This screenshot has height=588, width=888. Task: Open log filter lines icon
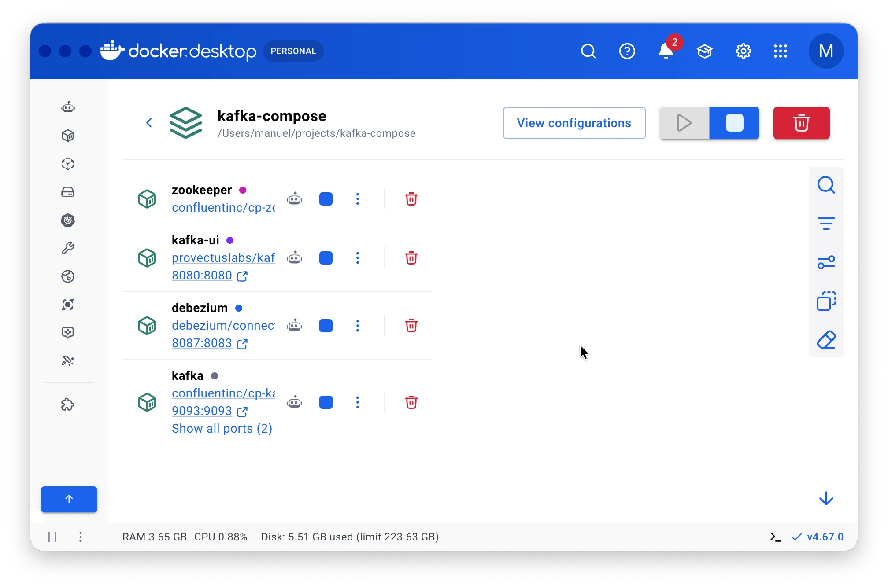tap(826, 224)
